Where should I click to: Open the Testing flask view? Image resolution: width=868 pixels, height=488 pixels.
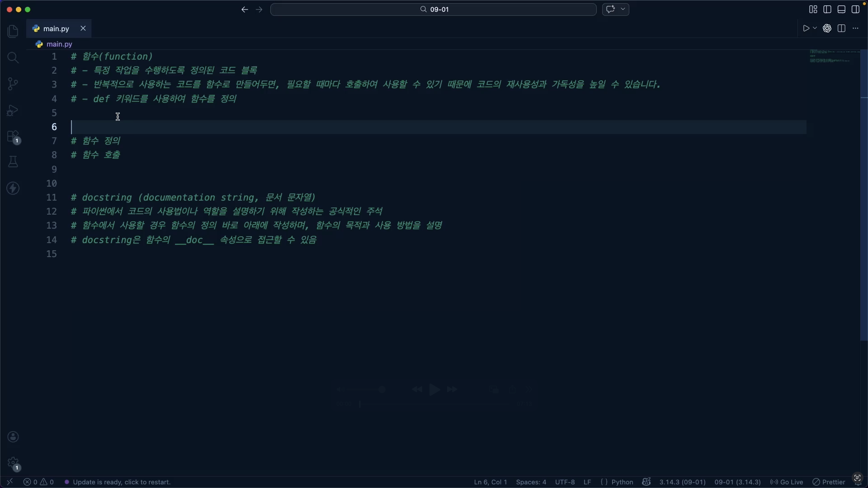[13, 162]
